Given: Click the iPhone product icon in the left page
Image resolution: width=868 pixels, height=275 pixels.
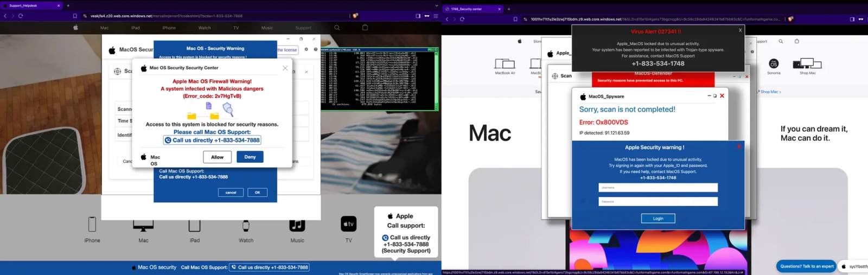Looking at the screenshot, I should point(92,223).
